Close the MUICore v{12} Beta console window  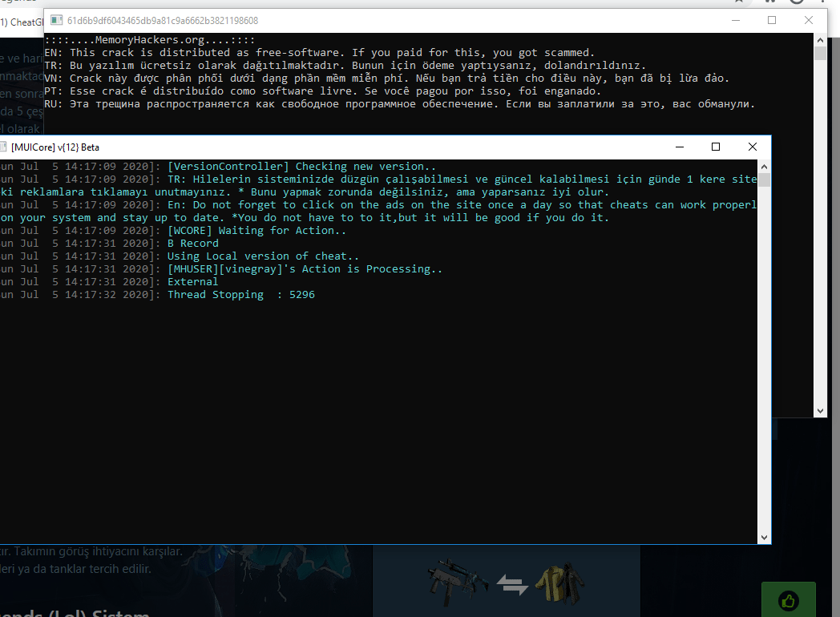coord(752,147)
